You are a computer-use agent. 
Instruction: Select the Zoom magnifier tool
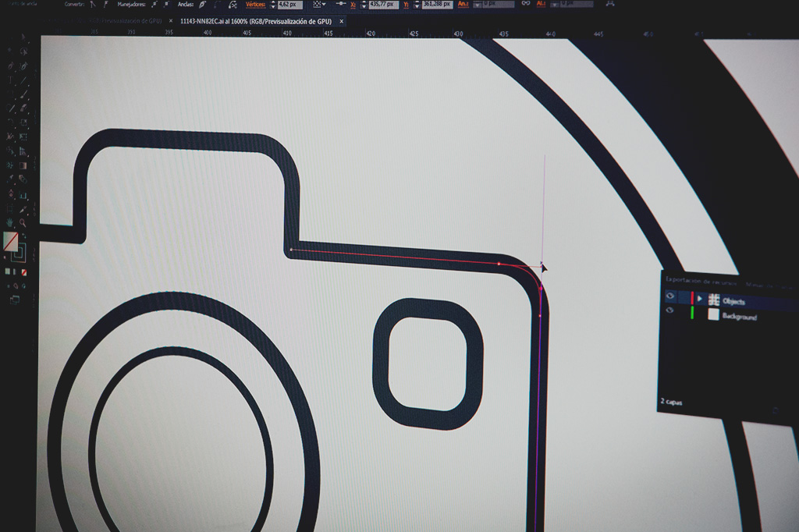(x=23, y=222)
